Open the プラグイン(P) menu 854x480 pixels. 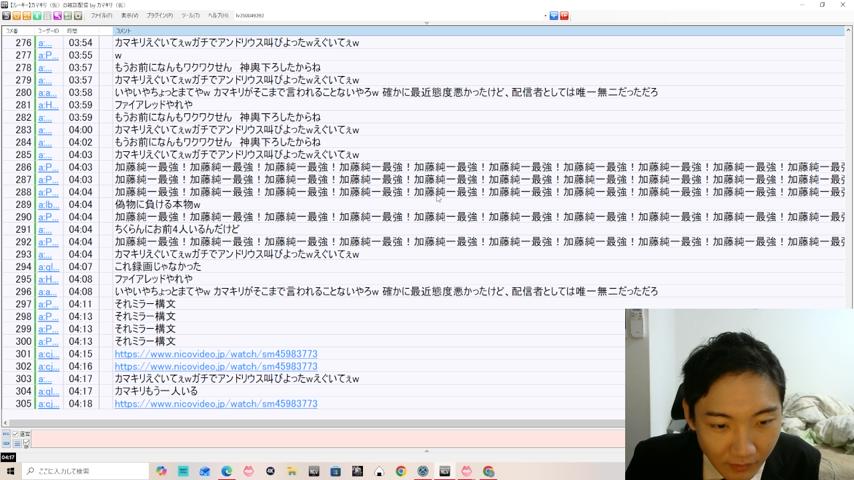[x=160, y=16]
